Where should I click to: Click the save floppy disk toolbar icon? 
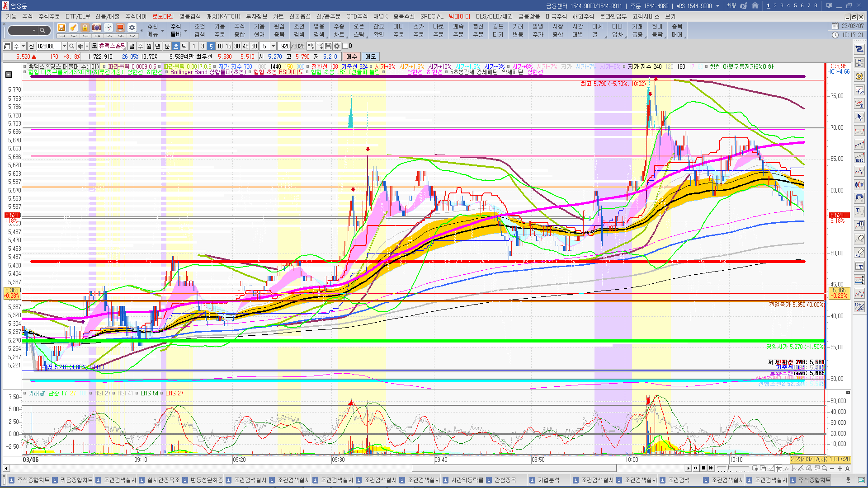click(x=61, y=28)
